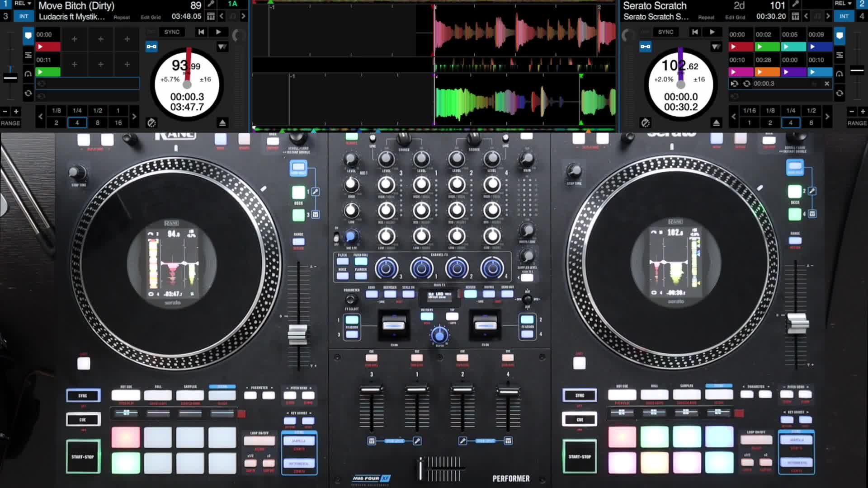
Task: Click the top red waveform display
Action: pyautogui.click(x=435, y=30)
